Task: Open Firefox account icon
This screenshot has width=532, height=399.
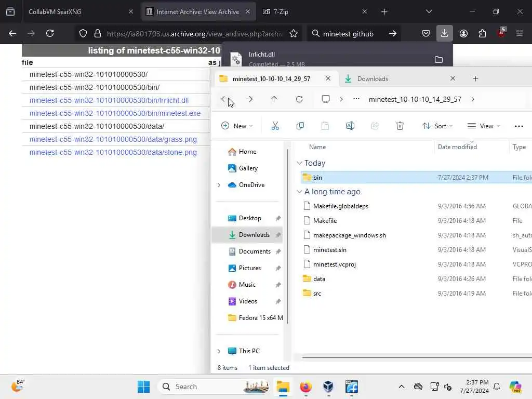Action: tap(463, 34)
